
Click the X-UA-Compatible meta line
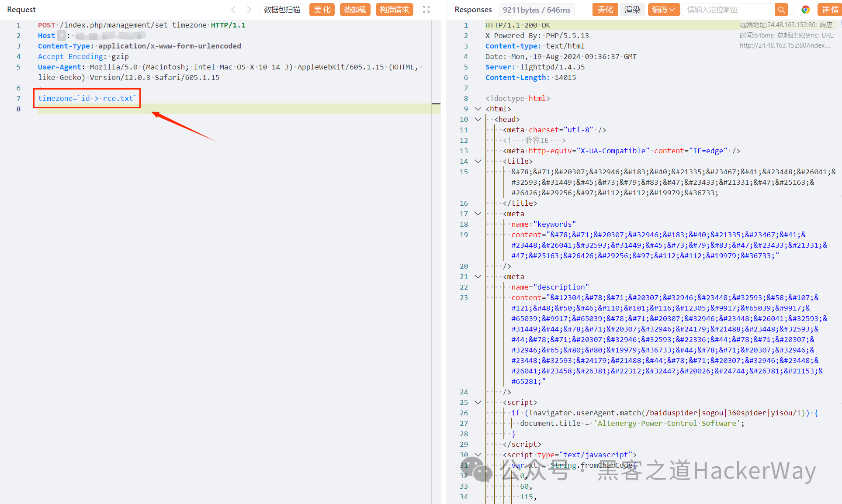point(621,151)
